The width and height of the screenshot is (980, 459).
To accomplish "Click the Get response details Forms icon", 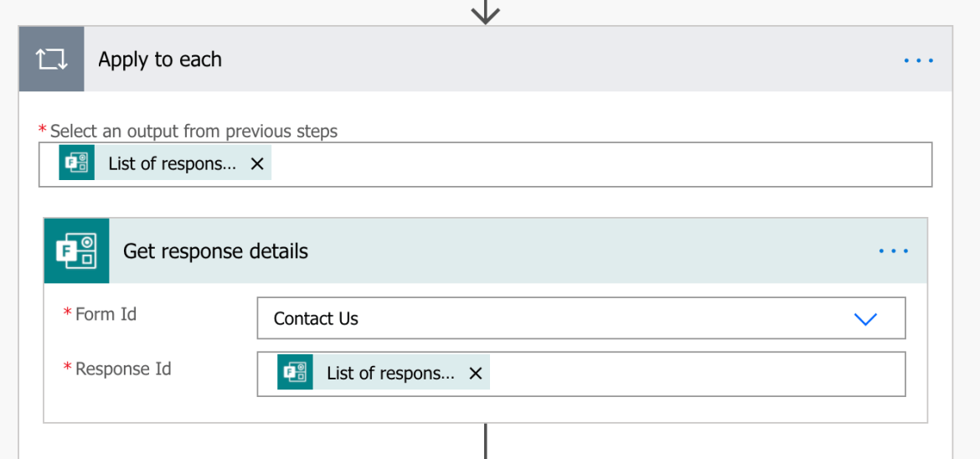I will 76,251.
